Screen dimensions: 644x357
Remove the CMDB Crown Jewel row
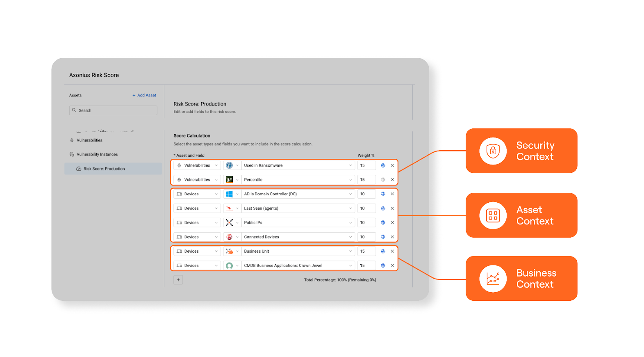392,265
